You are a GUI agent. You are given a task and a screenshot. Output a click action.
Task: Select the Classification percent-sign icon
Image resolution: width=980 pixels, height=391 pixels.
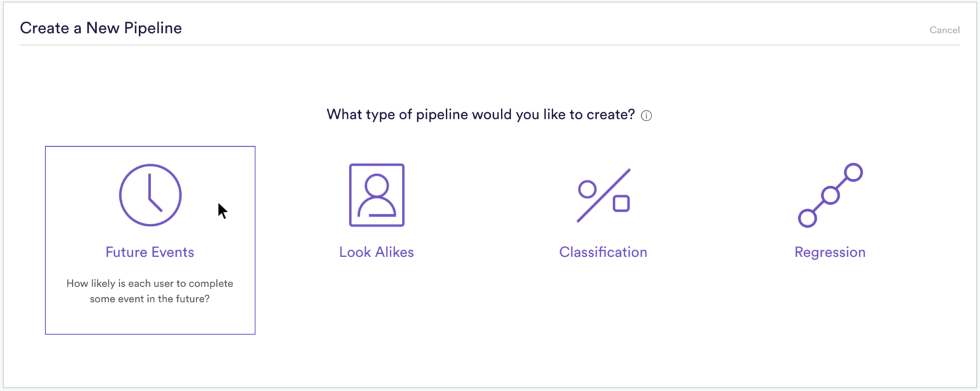click(x=603, y=196)
